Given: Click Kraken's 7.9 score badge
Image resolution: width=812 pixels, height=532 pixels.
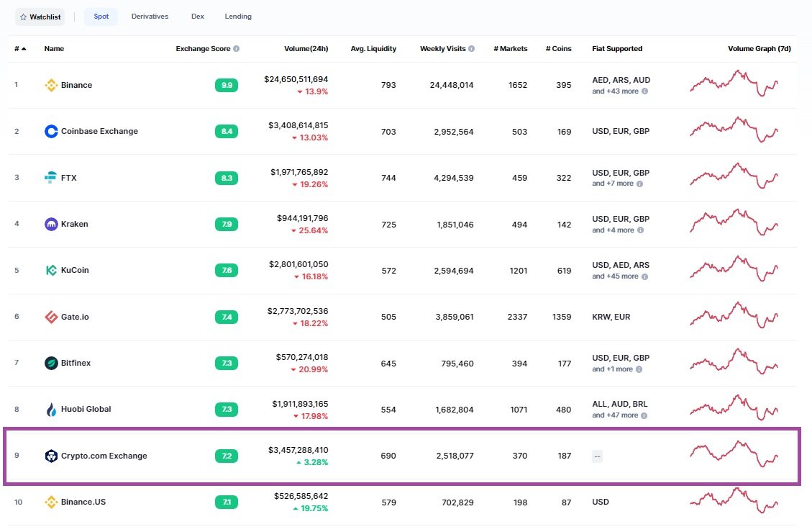Looking at the screenshot, I should [x=227, y=224].
